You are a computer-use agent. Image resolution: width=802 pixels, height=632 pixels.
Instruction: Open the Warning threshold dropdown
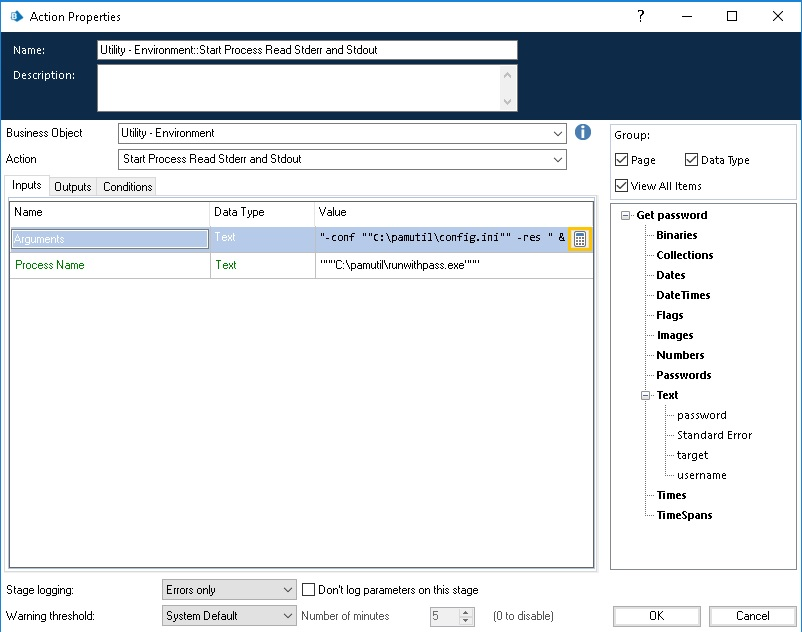[286, 616]
